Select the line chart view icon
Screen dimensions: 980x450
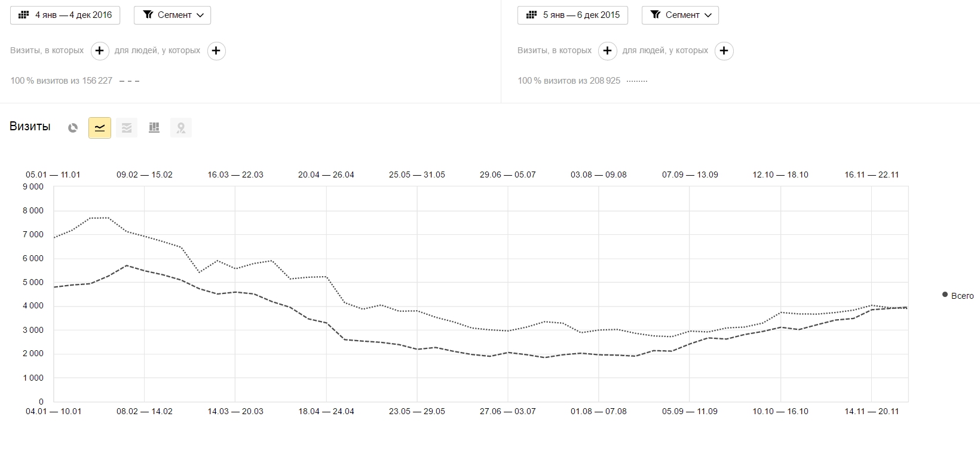click(x=100, y=128)
